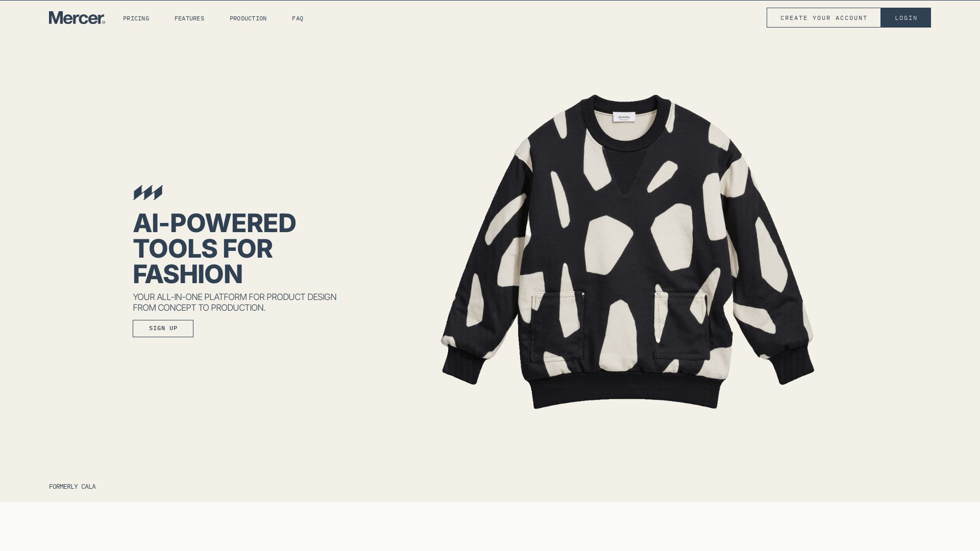Open the FAQ nav link
This screenshot has height=551, width=980.
[x=298, y=18]
